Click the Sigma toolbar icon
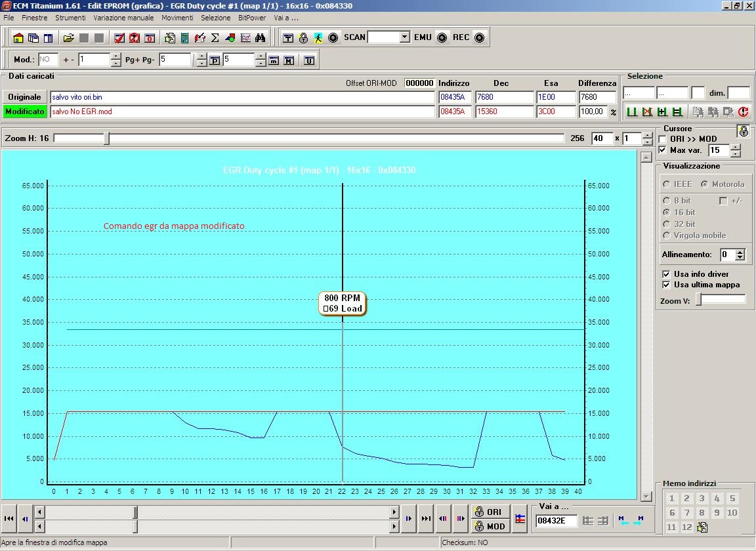Screen dimensions: 756x551 coord(215,37)
